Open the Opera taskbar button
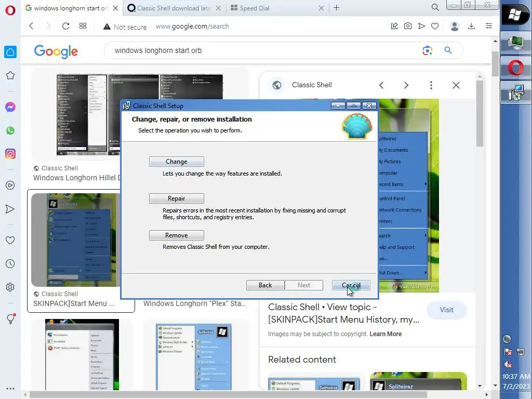 point(515,68)
